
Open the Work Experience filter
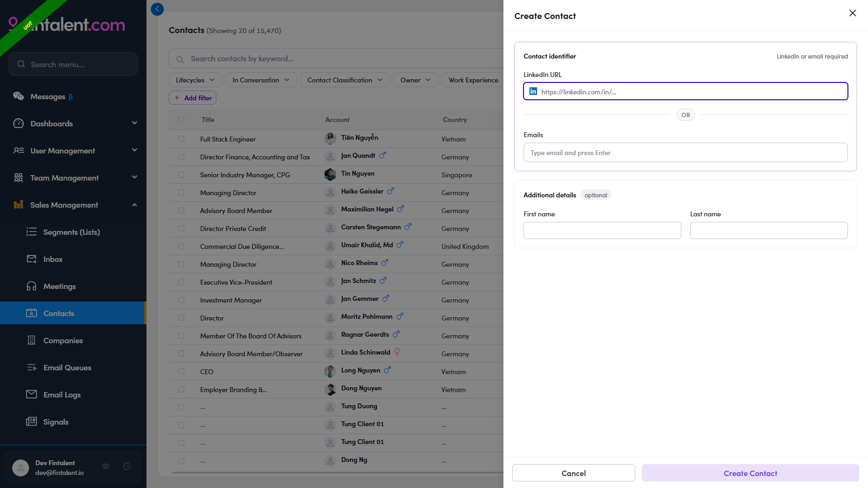[x=473, y=80]
